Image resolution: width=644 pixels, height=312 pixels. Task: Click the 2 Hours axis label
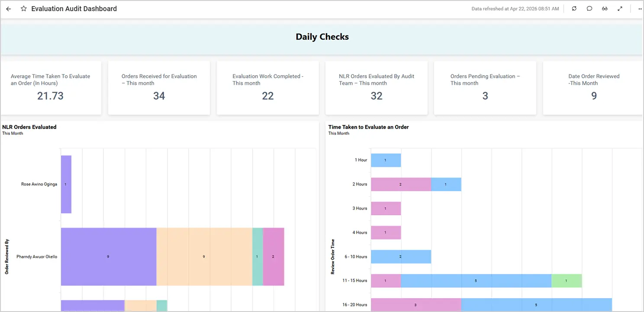[x=360, y=184]
